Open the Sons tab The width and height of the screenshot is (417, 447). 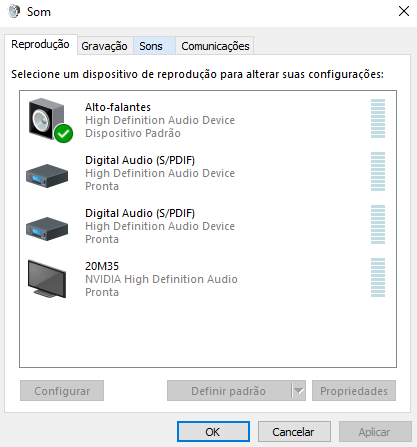pos(151,46)
